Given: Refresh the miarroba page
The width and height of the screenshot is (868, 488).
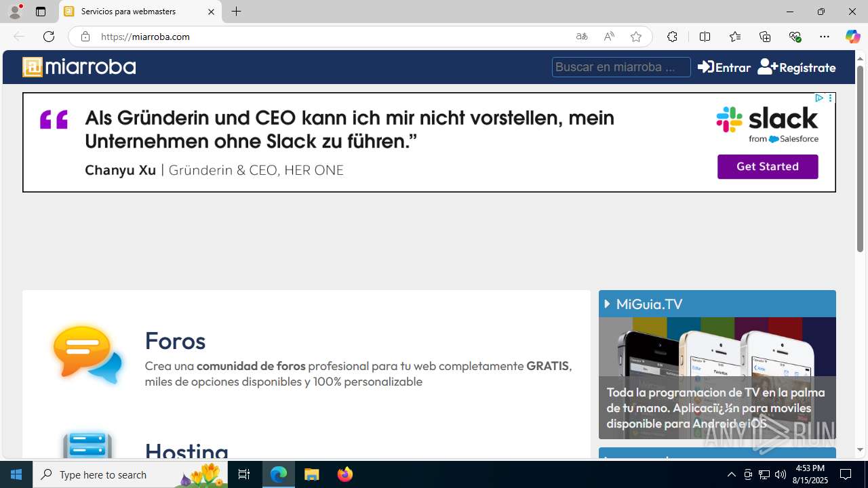Looking at the screenshot, I should coord(49,37).
